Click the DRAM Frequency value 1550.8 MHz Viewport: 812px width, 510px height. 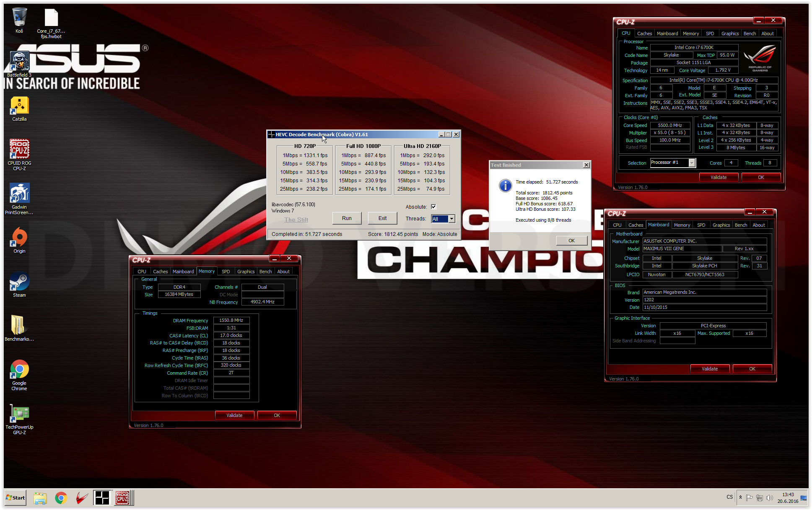pos(231,320)
